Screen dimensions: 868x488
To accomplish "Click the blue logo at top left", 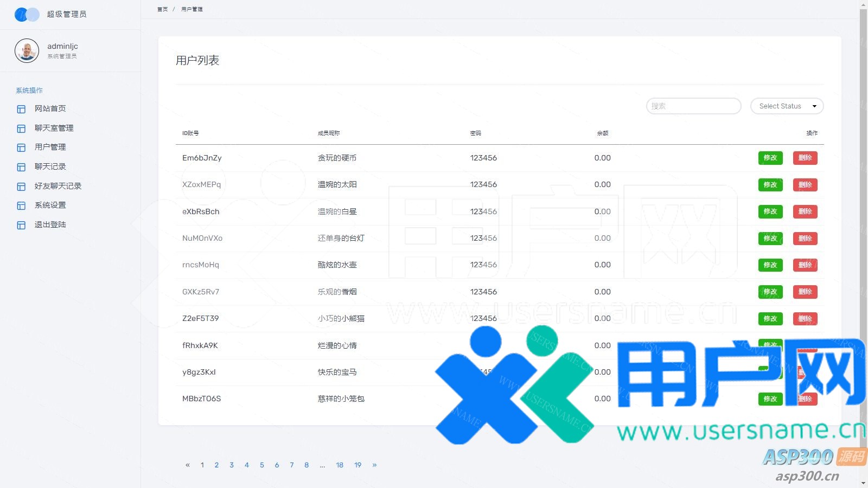I will 27,15.
